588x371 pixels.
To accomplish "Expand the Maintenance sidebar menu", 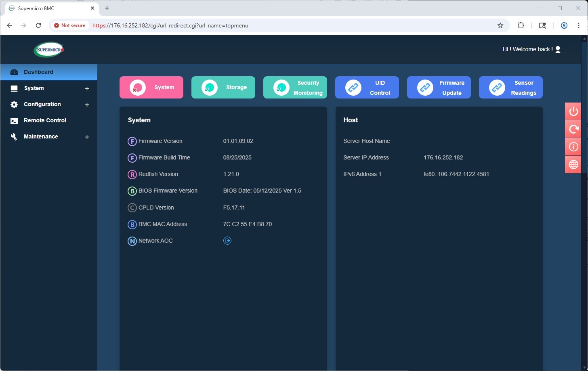I will point(86,137).
